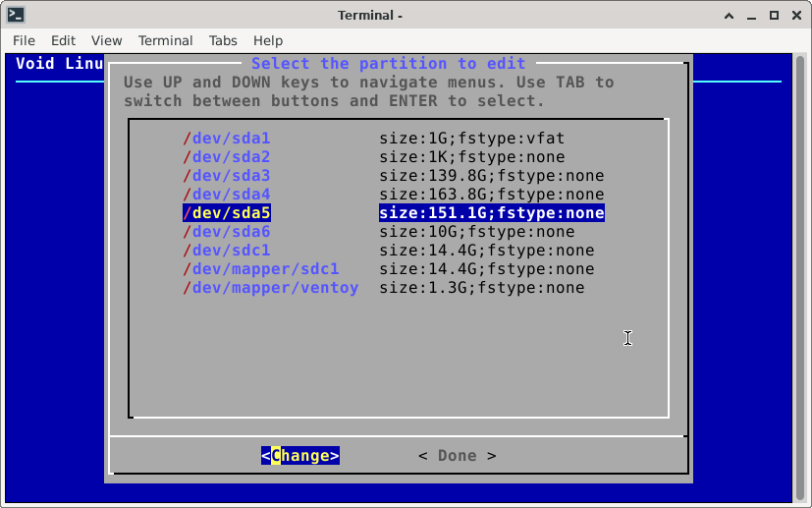The image size is (812, 508).
Task: Select the /dev/sda2 partition entry
Action: coord(226,157)
